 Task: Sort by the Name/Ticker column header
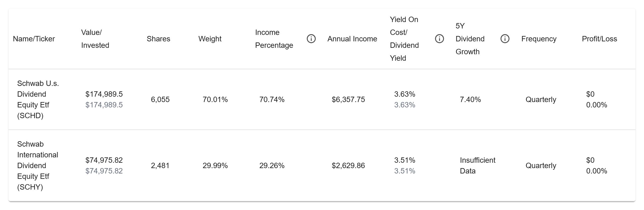pyautogui.click(x=34, y=39)
